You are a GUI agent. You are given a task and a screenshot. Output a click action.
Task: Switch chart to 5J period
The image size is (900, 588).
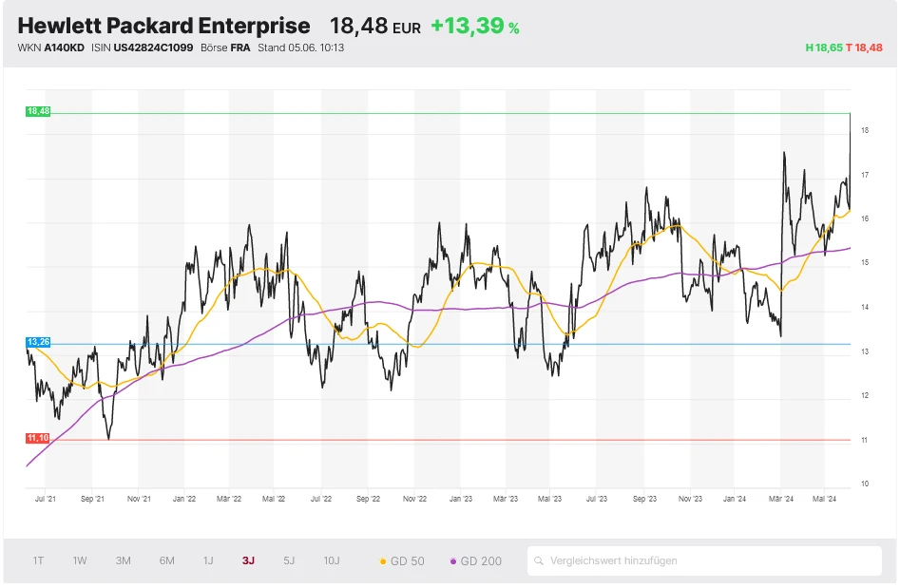pos(289,560)
